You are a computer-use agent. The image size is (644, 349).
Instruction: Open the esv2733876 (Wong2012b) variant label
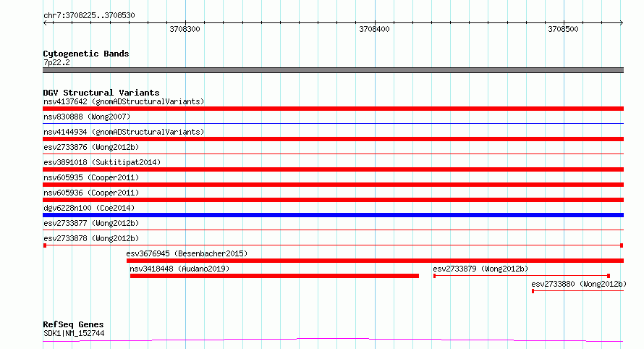[91, 147]
